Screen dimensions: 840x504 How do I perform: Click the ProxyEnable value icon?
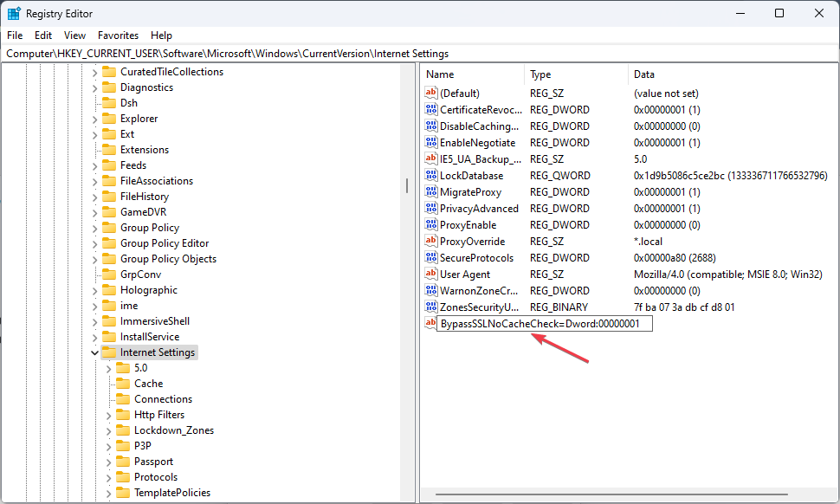coord(430,224)
